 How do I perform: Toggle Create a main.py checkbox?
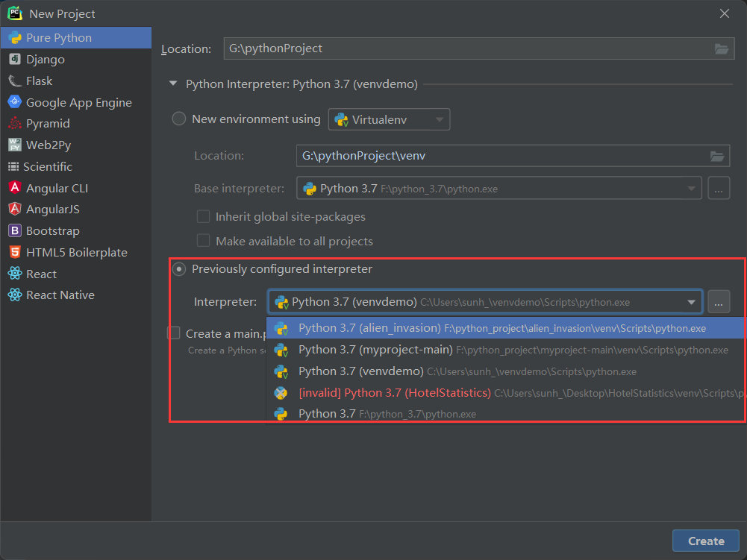pyautogui.click(x=173, y=333)
